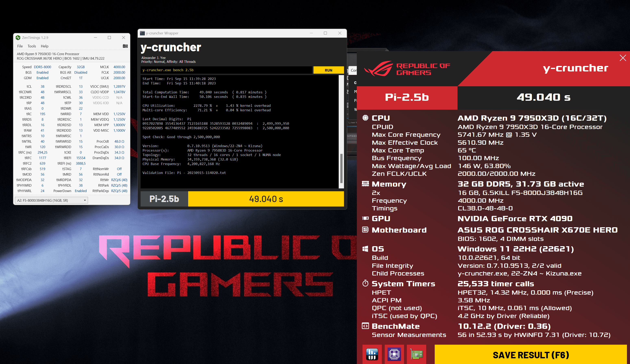Open HWiNFO from the BenchMate result panel
Viewport: 630px width, 364px height.
(x=372, y=354)
